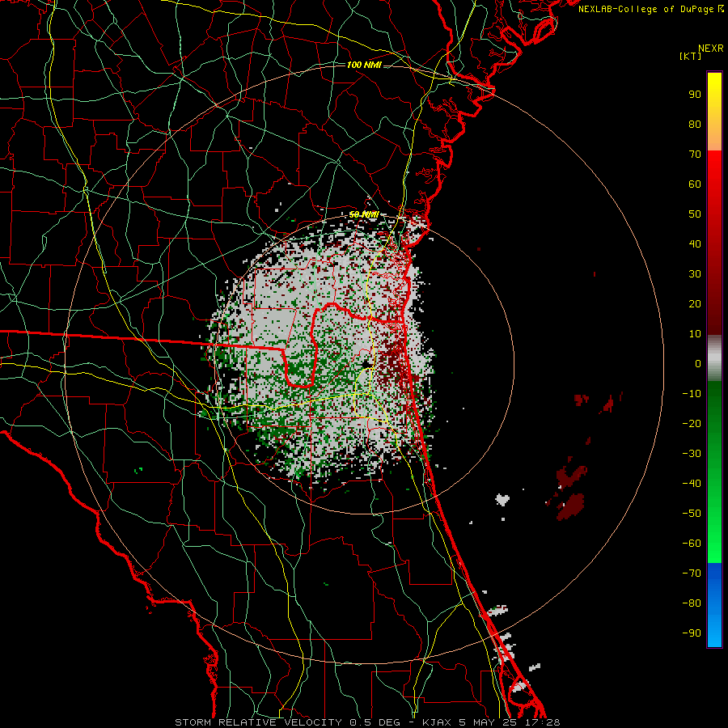Image resolution: width=728 pixels, height=728 pixels.
Task: Click the -80 value on the velocity scale
Action: coord(692,603)
